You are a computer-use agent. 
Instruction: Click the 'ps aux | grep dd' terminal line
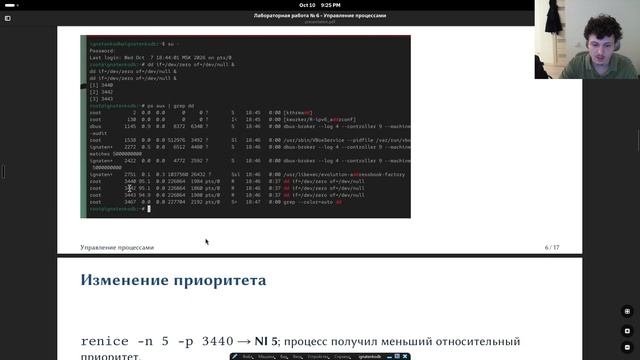coord(142,106)
